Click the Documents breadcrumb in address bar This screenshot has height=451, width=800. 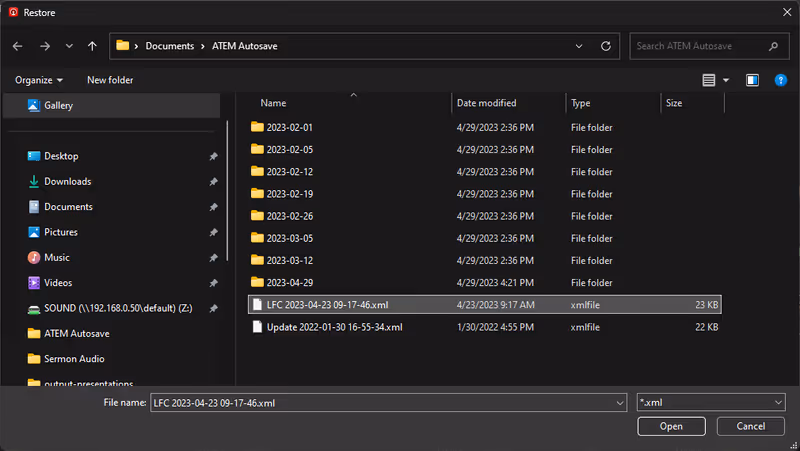tap(170, 46)
